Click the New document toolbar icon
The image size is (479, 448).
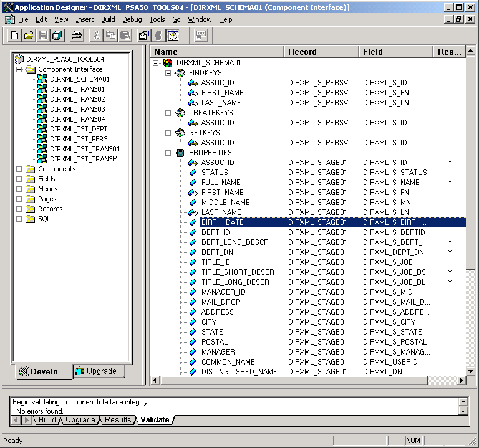tap(14, 36)
